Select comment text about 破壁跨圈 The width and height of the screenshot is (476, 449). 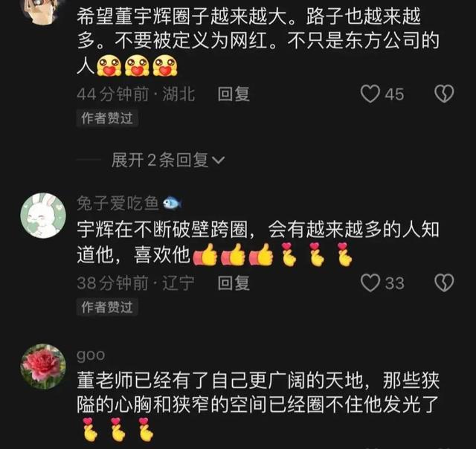258,242
